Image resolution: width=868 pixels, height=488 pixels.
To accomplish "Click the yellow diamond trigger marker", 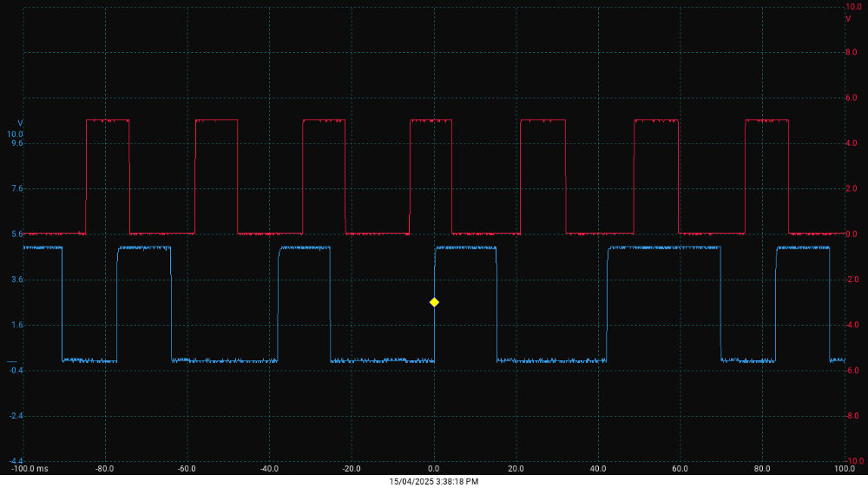I will (x=434, y=302).
